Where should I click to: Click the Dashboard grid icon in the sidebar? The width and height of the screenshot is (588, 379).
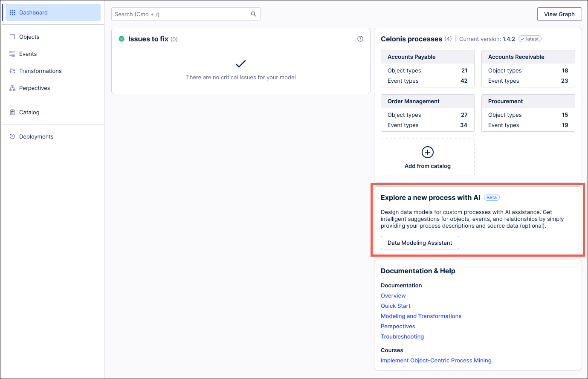[12, 12]
